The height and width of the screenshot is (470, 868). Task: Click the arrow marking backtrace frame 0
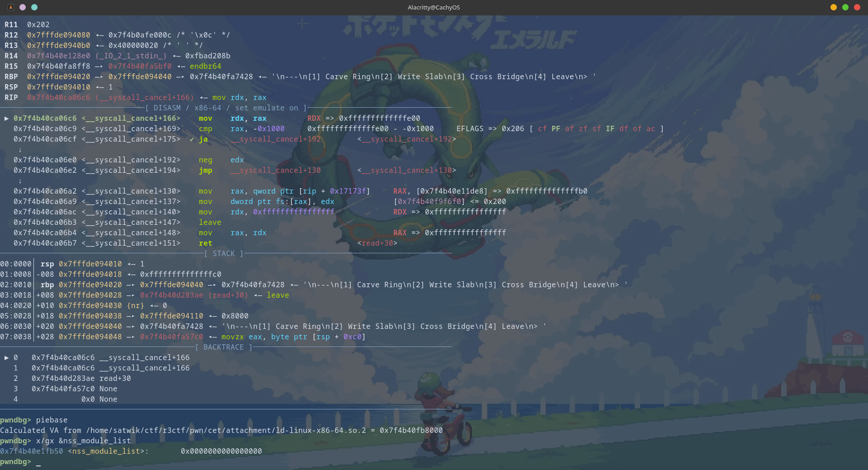(x=7, y=357)
